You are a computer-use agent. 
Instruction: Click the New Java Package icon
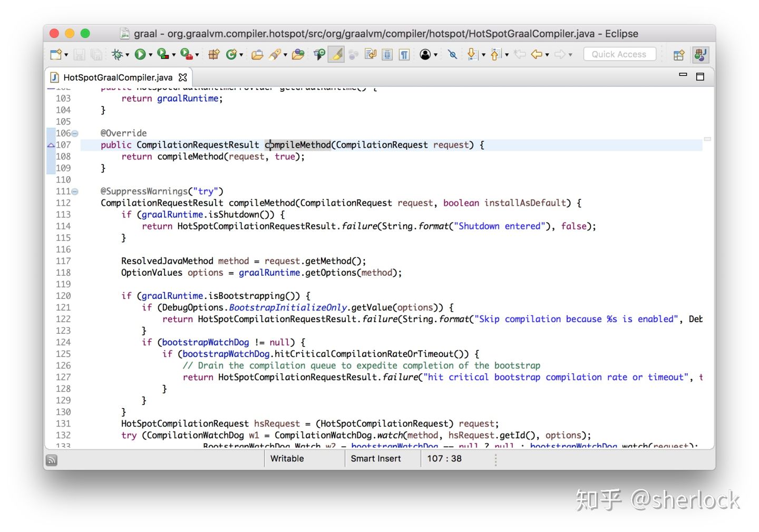point(213,54)
